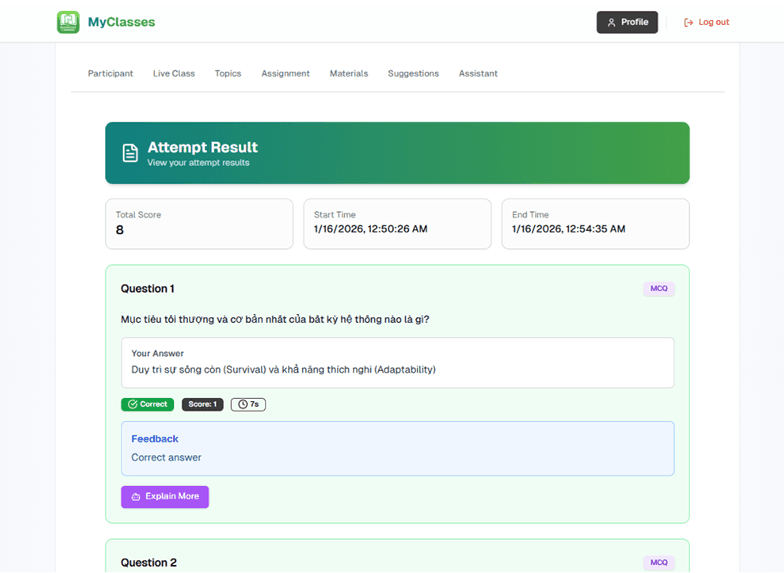Click the Score: 1 badge

pyautogui.click(x=202, y=404)
